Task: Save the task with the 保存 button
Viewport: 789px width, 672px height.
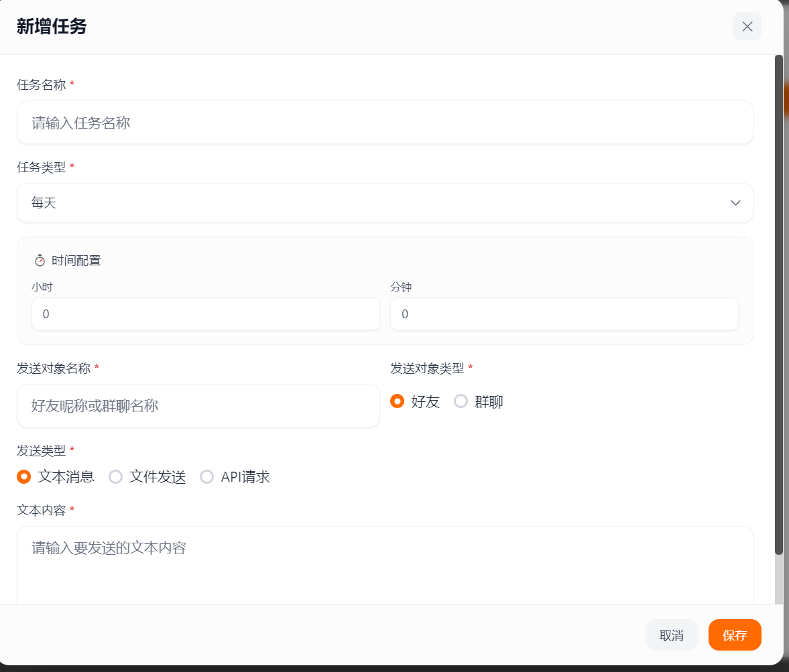Action: [734, 635]
